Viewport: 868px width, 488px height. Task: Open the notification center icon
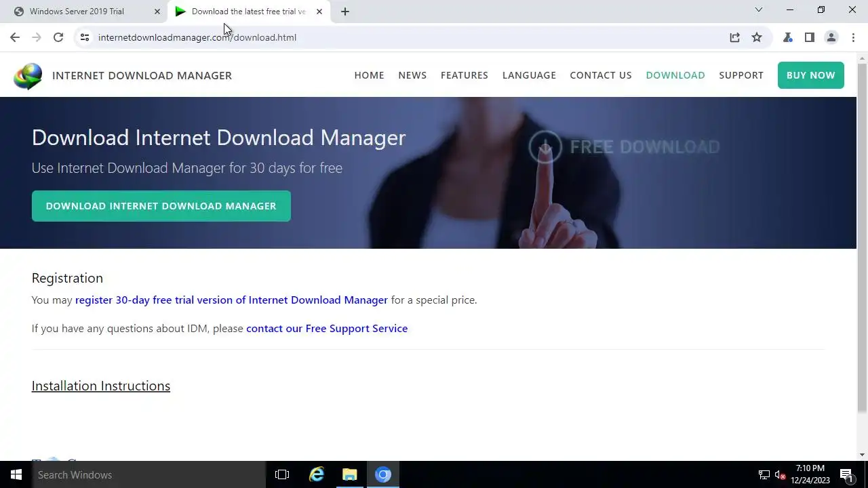[846, 474]
